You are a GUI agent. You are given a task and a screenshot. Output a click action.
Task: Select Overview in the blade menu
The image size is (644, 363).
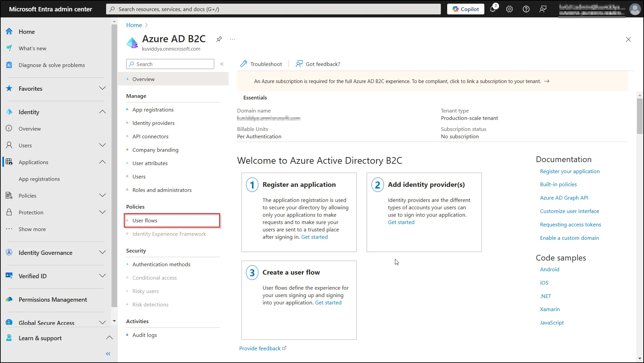[x=173, y=79]
